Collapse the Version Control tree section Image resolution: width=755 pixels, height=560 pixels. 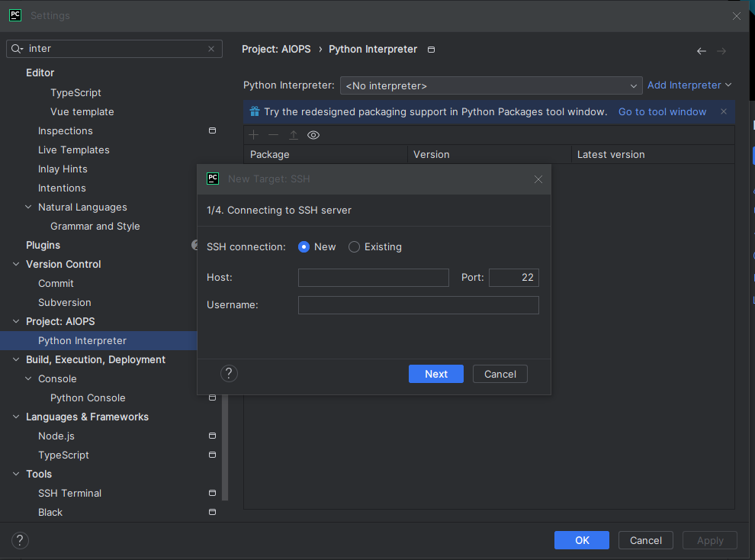tap(16, 264)
